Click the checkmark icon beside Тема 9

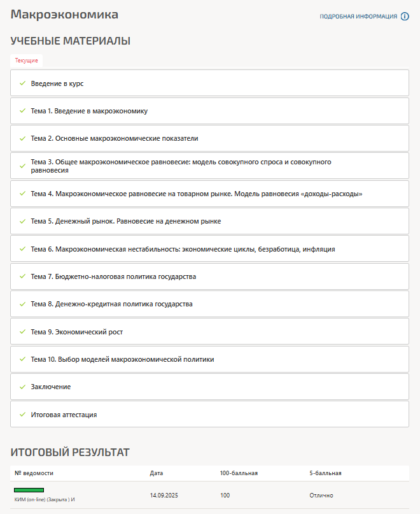(22, 332)
